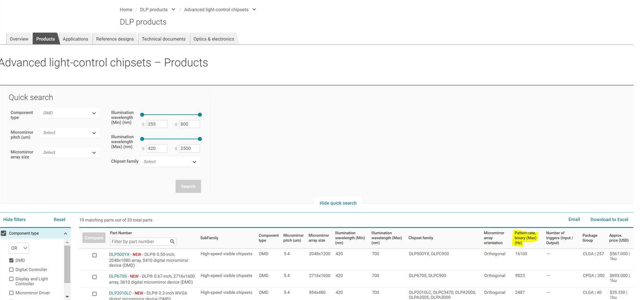Click the $693.000 | 1ku price cell
The width and height of the screenshot is (644, 300).
tap(619, 278)
